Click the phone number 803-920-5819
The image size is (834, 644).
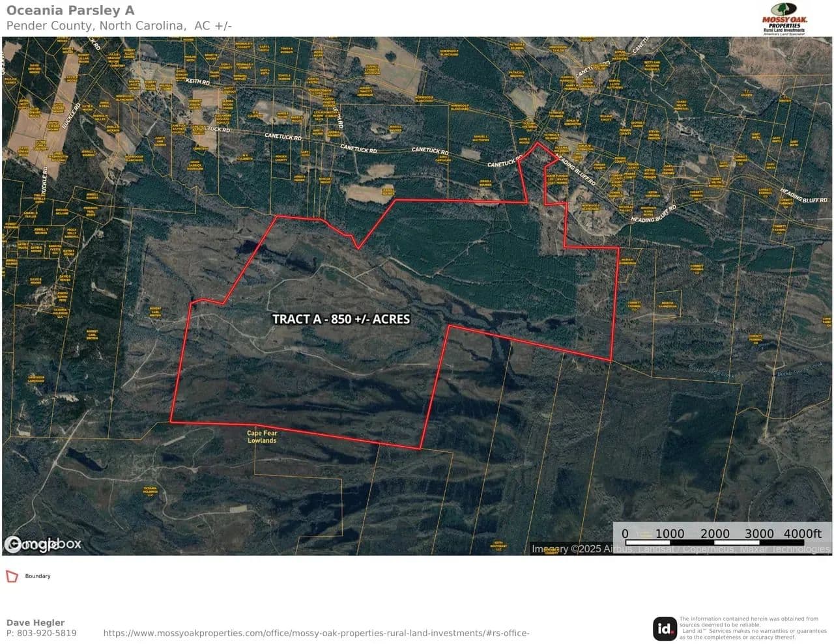click(41, 634)
